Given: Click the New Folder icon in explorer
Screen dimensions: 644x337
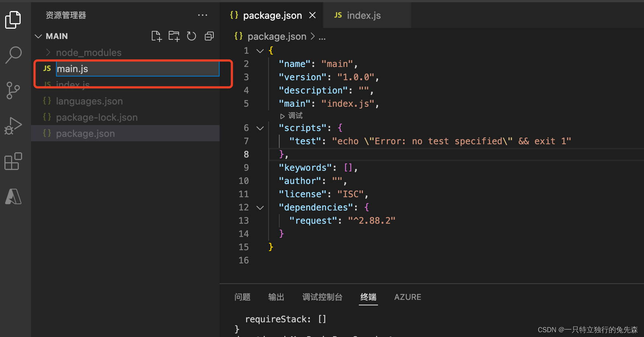Looking at the screenshot, I should [174, 36].
